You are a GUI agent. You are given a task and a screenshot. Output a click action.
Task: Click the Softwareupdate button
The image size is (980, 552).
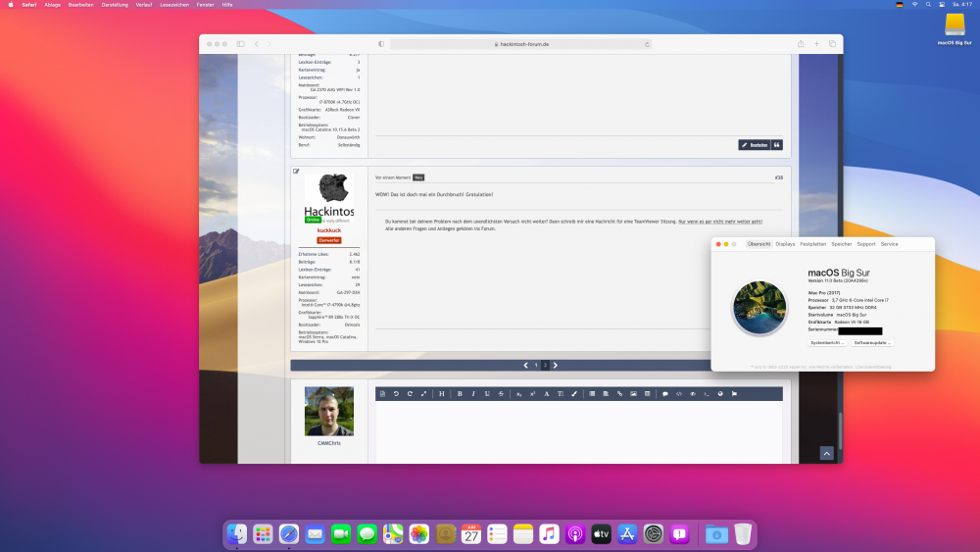(872, 342)
